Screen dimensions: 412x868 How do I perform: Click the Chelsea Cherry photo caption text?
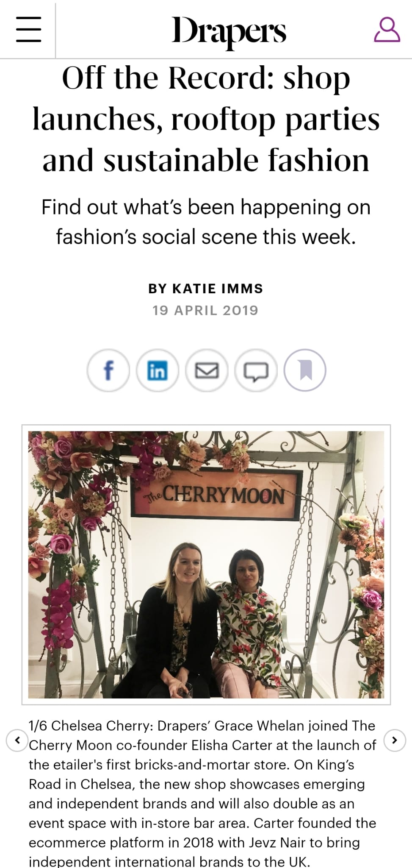coord(202,784)
